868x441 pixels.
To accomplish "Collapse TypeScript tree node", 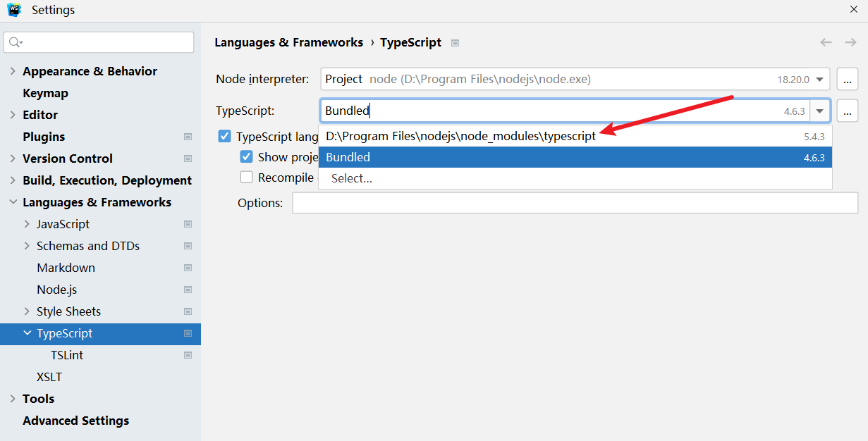I will (x=27, y=333).
